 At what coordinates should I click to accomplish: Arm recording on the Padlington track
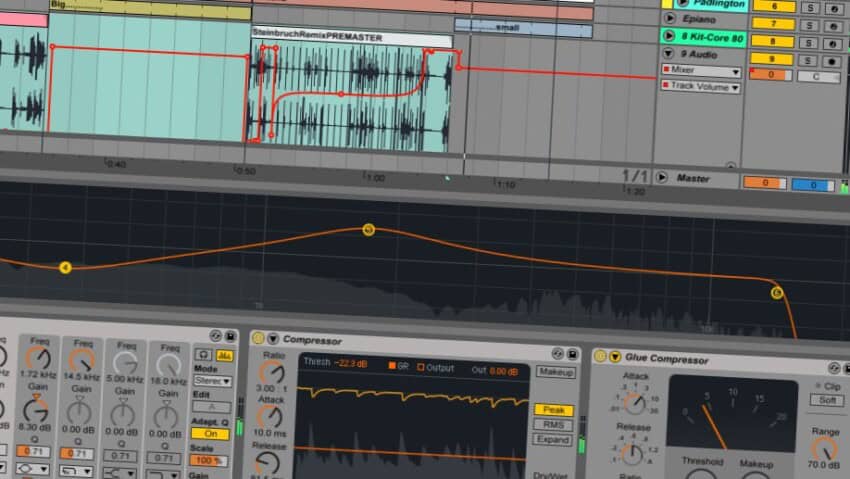(x=834, y=9)
